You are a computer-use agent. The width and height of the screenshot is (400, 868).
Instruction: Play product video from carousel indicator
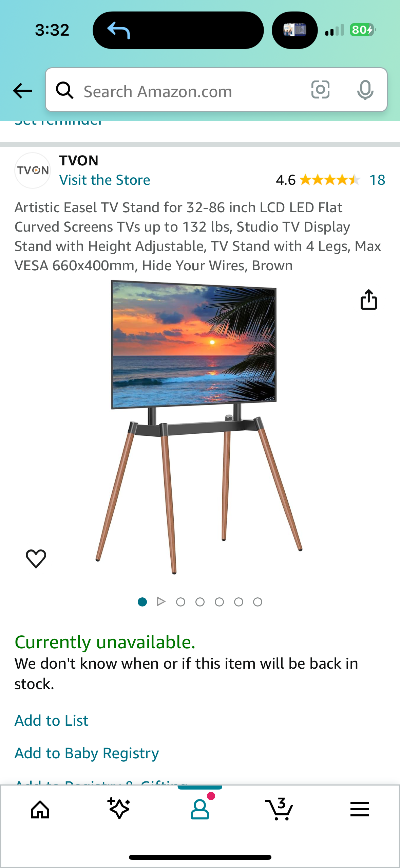(x=161, y=602)
